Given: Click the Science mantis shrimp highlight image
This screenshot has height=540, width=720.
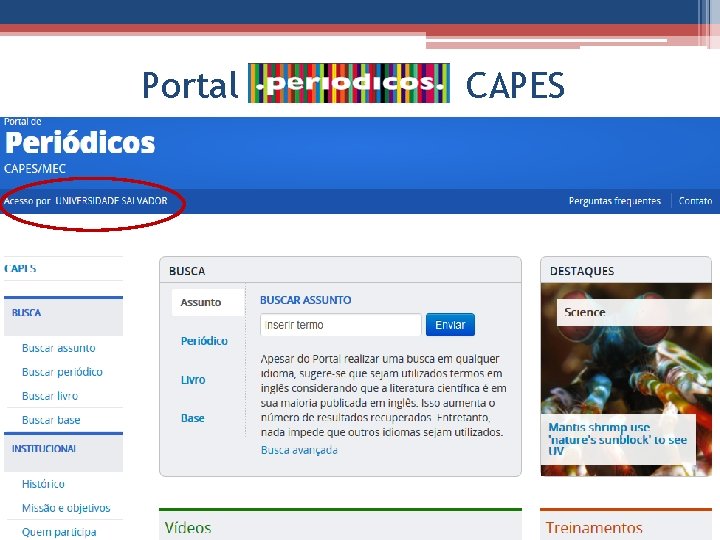Looking at the screenshot, I should tap(626, 379).
